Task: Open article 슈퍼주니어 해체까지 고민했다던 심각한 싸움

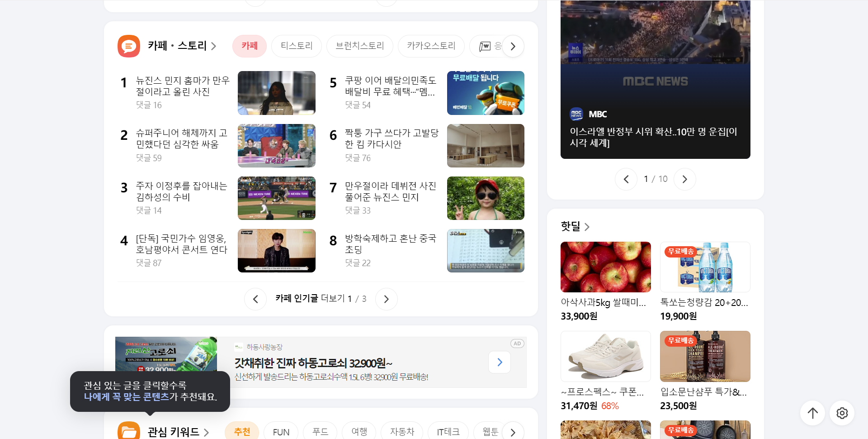Action: (x=182, y=138)
